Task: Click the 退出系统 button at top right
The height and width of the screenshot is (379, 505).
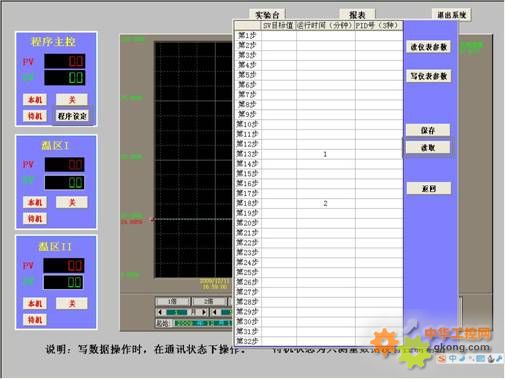Action: tap(452, 15)
